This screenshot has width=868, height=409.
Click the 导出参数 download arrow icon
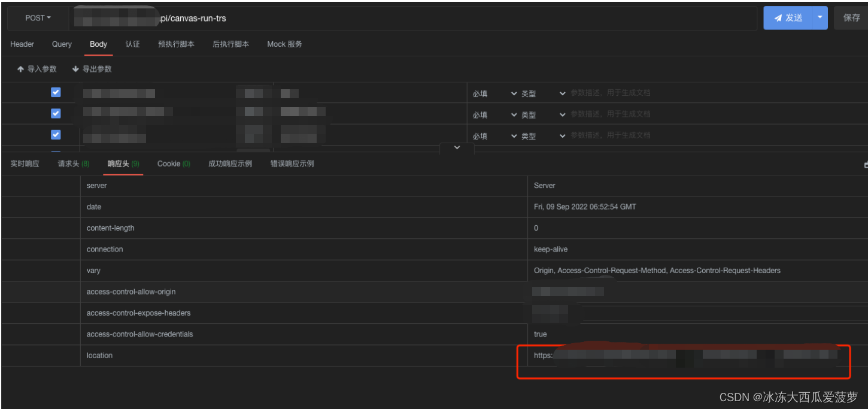75,69
